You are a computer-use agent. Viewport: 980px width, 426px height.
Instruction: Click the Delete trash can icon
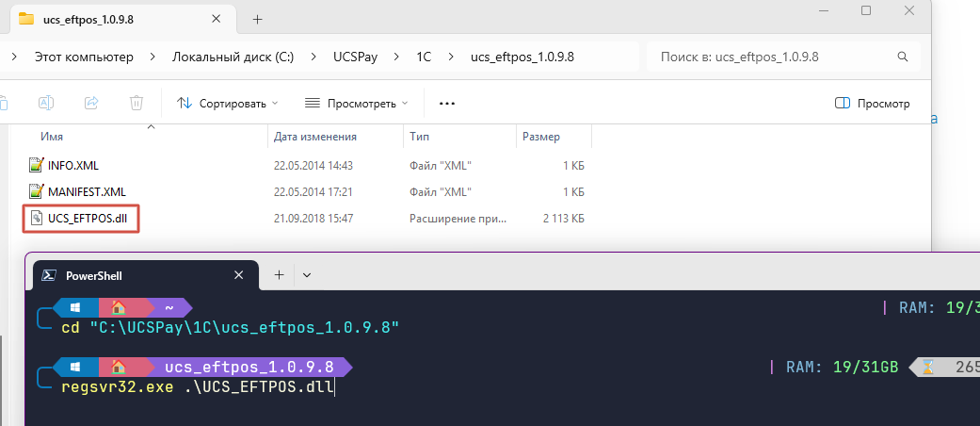pyautogui.click(x=137, y=103)
